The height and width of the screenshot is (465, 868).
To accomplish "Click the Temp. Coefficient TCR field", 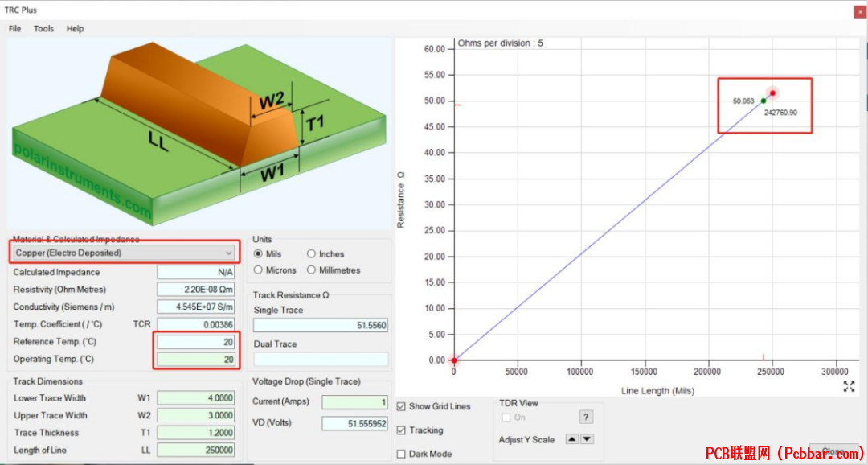I will coord(195,324).
